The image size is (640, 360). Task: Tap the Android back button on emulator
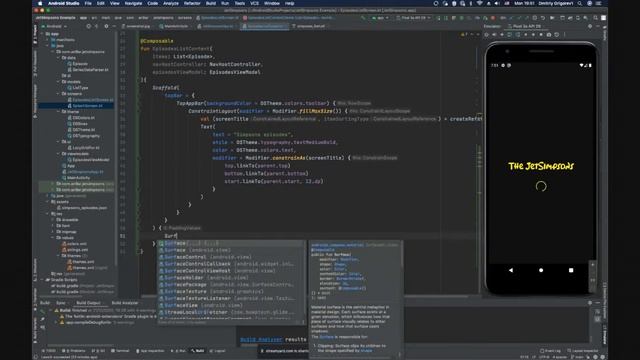click(x=511, y=270)
